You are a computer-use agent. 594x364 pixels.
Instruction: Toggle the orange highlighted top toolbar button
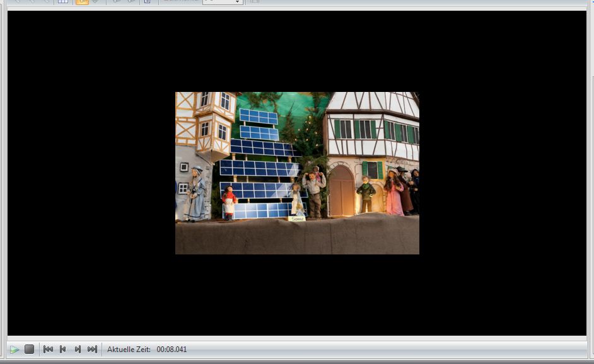click(82, 2)
